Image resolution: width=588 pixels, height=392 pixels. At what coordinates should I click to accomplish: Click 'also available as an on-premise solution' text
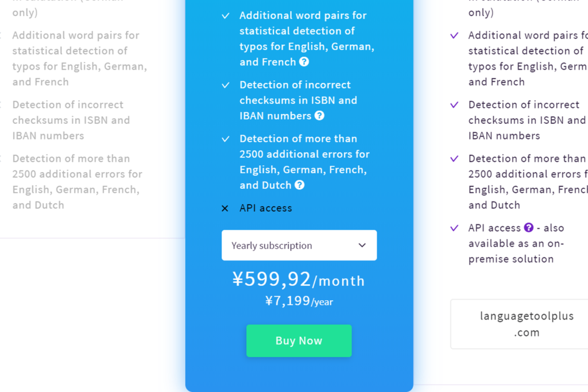pos(516,243)
